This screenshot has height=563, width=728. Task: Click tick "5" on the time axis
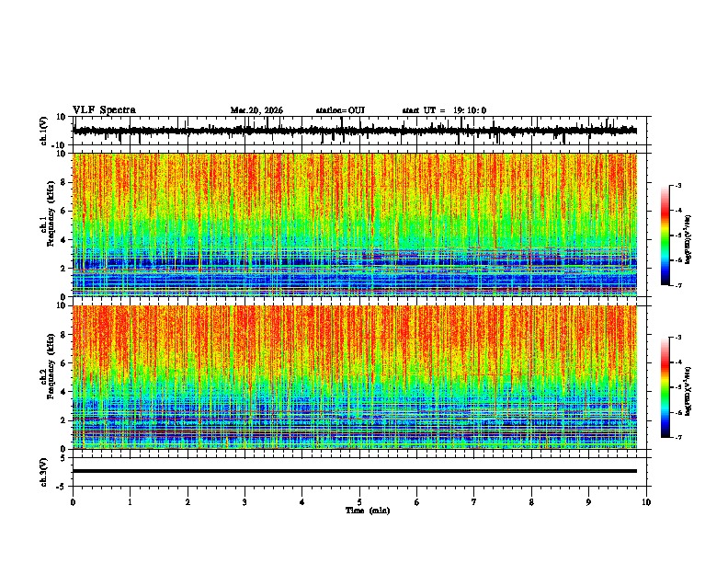(359, 501)
